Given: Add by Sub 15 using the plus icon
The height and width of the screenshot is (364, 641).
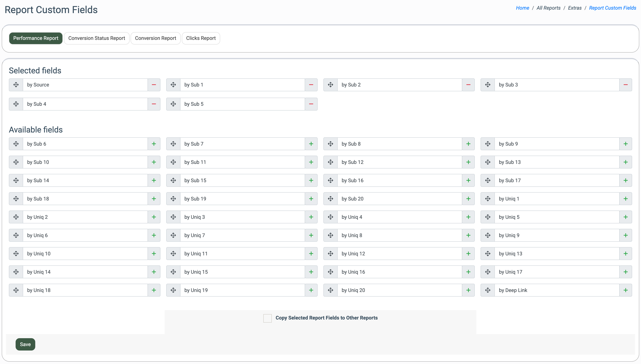Looking at the screenshot, I should (x=311, y=180).
